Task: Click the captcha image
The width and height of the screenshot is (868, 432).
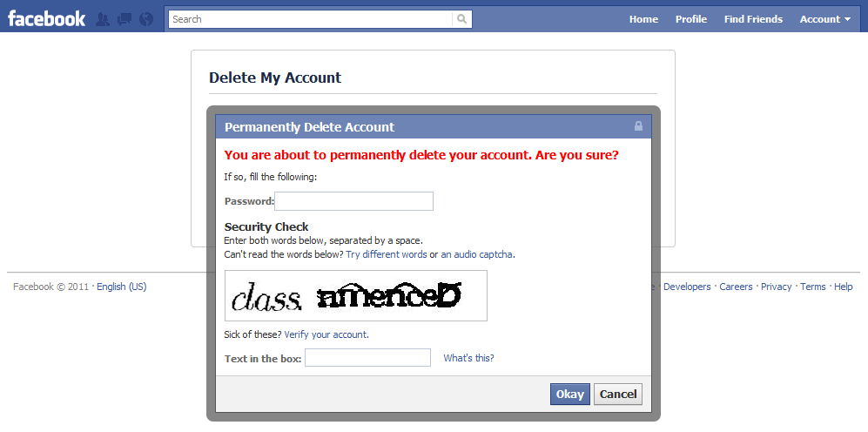Action: coord(355,296)
